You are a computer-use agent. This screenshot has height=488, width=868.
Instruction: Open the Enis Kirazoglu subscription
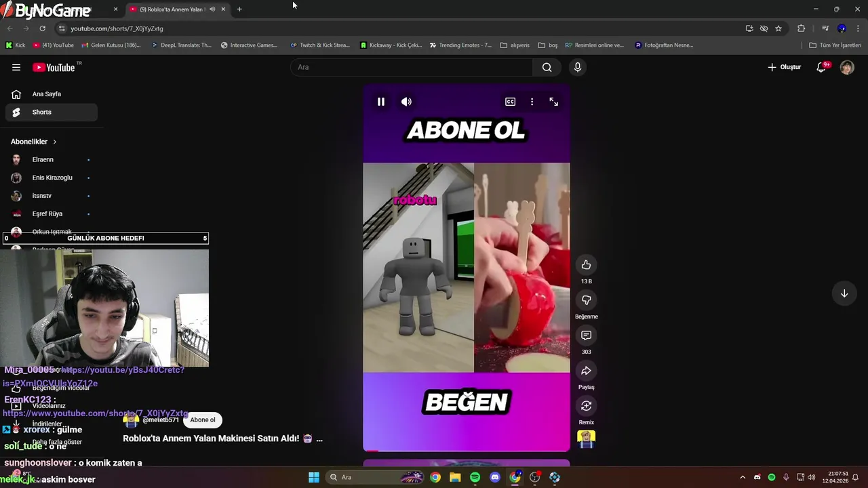[x=52, y=178]
